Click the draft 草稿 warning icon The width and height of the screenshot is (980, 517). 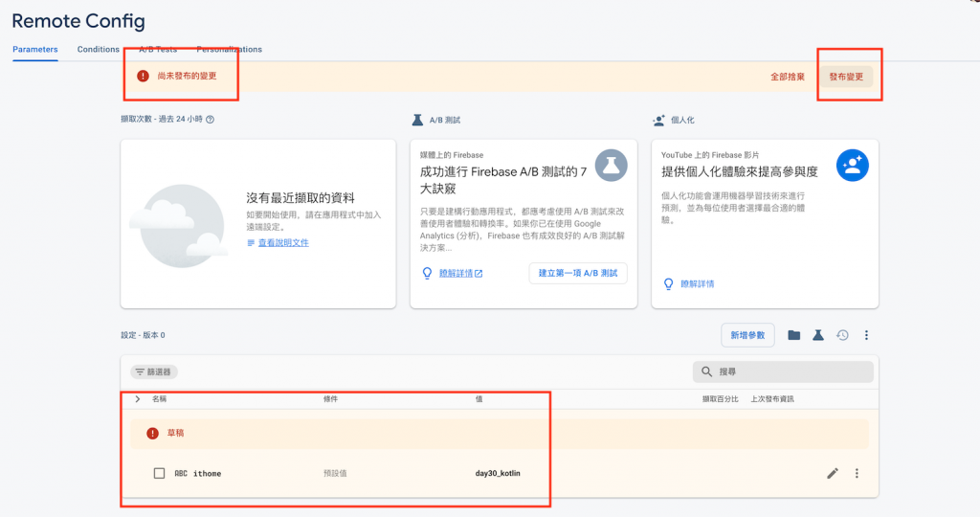[x=152, y=434]
